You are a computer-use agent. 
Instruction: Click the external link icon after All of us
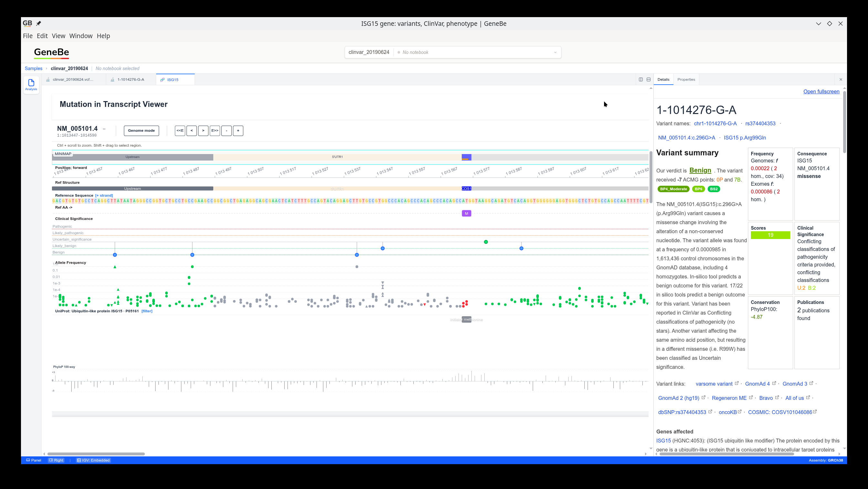coord(808,397)
